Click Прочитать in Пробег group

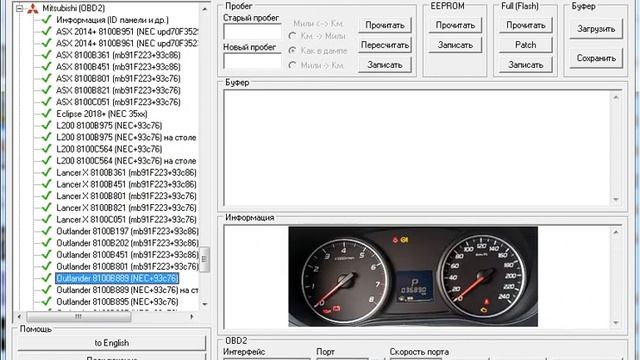385,25
